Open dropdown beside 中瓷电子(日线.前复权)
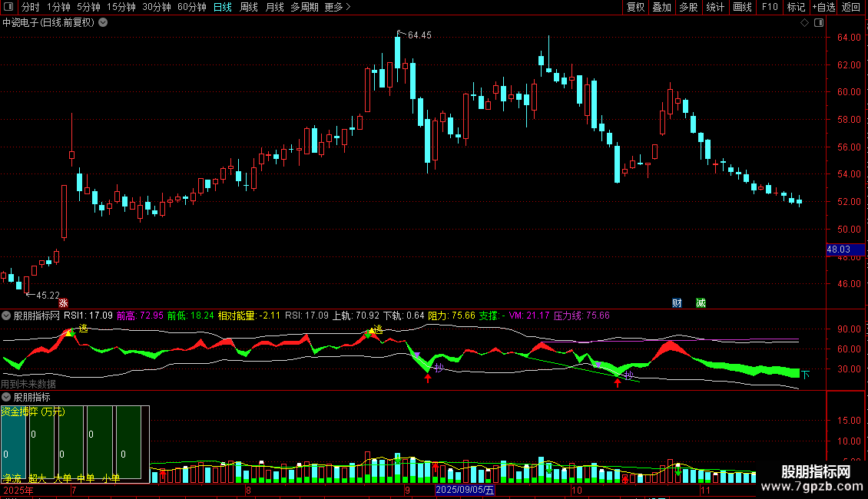 (103, 23)
